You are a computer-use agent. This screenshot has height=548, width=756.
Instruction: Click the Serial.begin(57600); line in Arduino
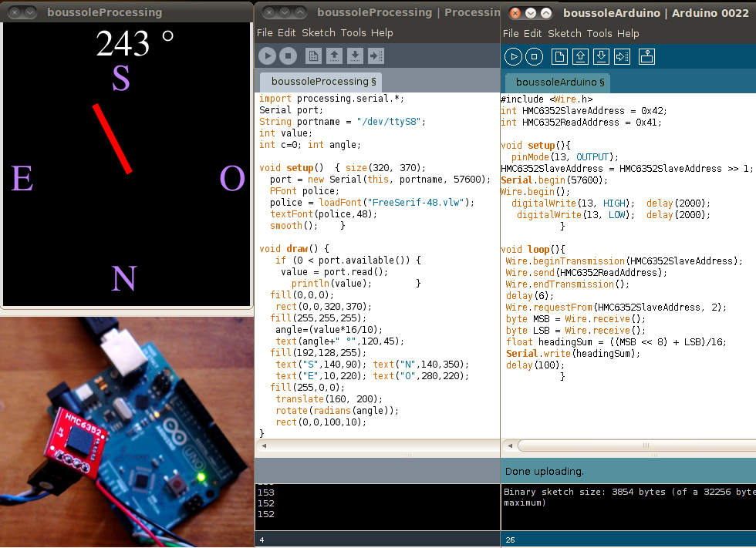(555, 180)
